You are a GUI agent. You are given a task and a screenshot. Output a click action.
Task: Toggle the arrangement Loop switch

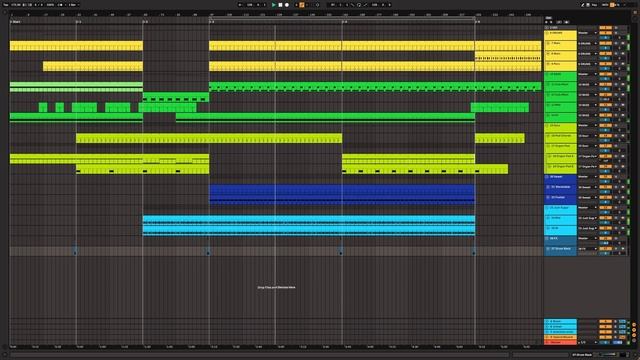pos(359,5)
